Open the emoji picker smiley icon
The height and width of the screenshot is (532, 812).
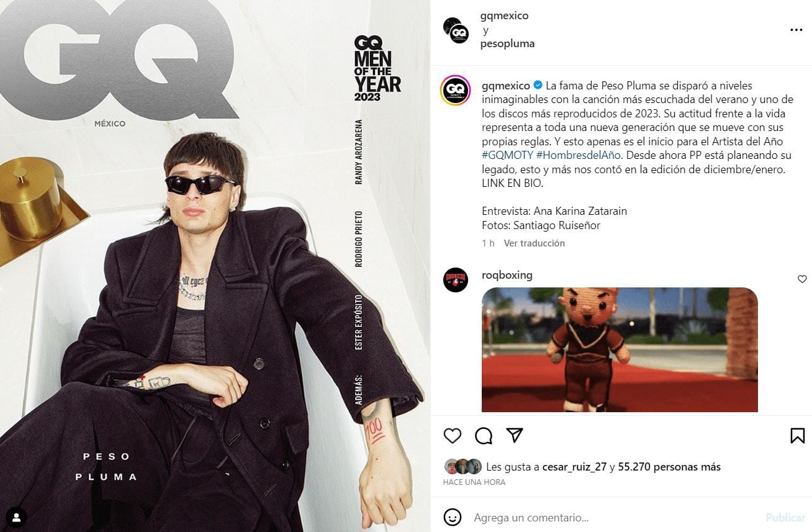pos(453,516)
